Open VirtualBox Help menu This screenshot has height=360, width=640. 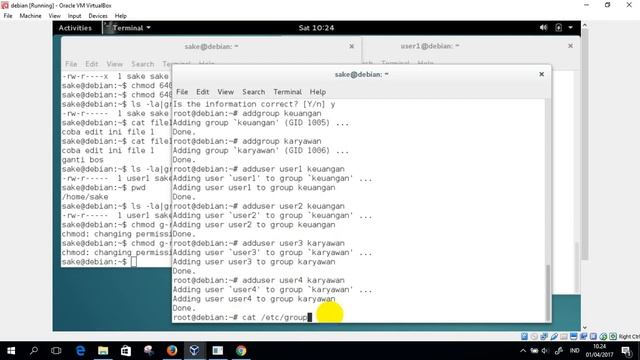[x=121, y=16]
